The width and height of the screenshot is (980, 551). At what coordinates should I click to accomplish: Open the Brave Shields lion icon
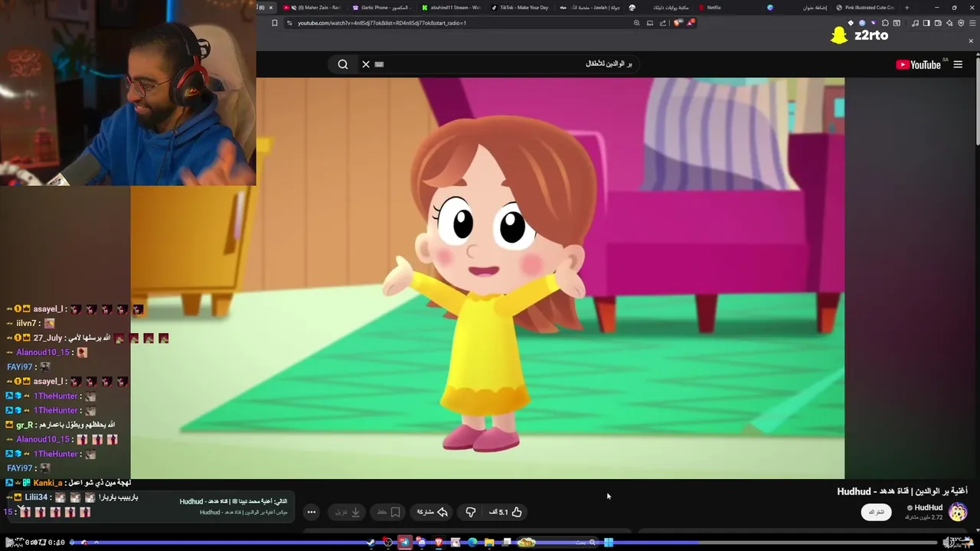pos(678,23)
